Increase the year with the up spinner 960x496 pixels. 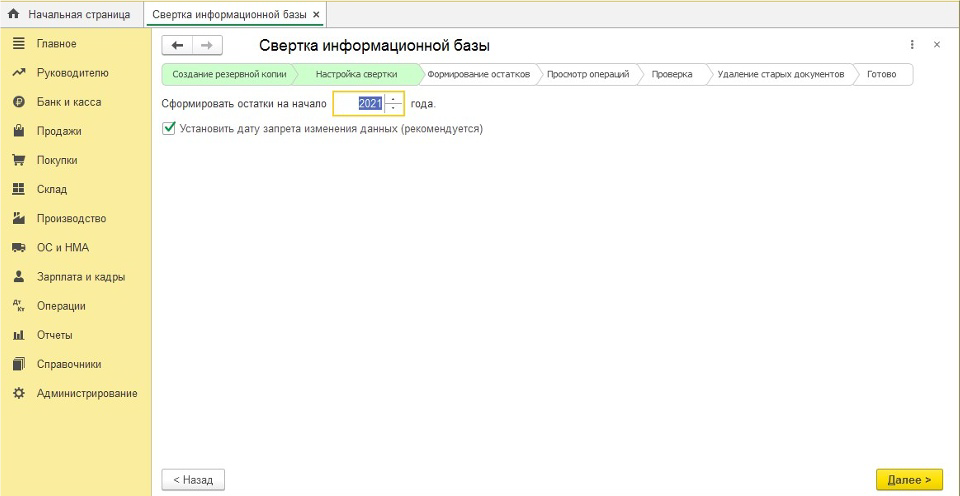pos(393,99)
